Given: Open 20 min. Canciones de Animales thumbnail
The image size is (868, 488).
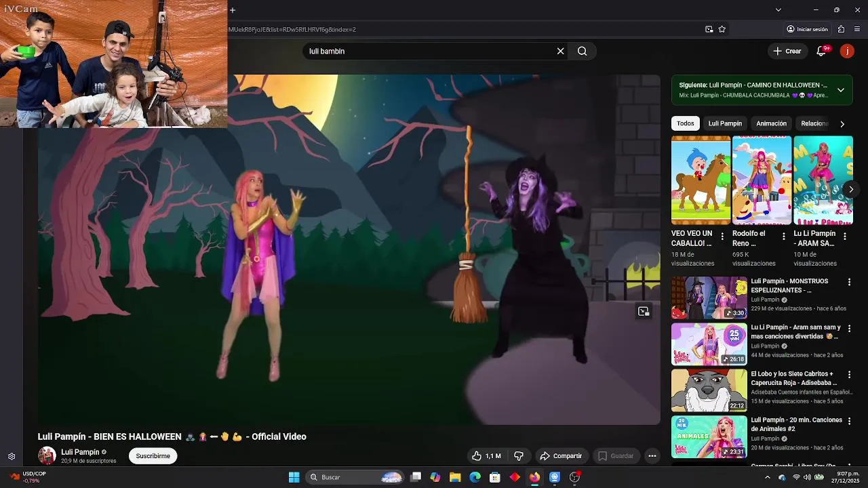Looking at the screenshot, I should pos(709,436).
